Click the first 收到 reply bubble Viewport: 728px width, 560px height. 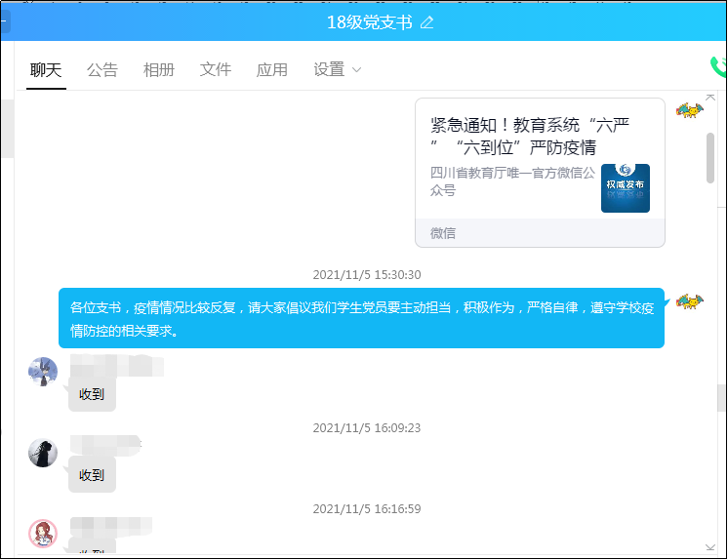(x=92, y=394)
